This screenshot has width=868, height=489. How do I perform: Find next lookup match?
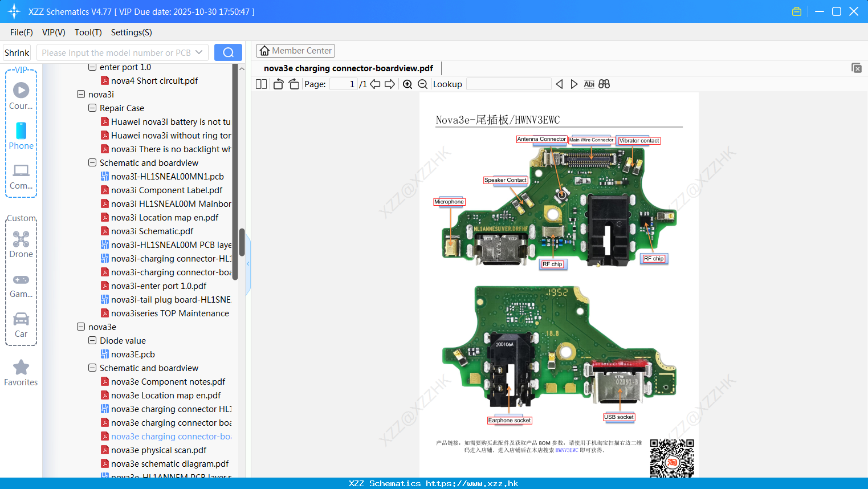(574, 84)
